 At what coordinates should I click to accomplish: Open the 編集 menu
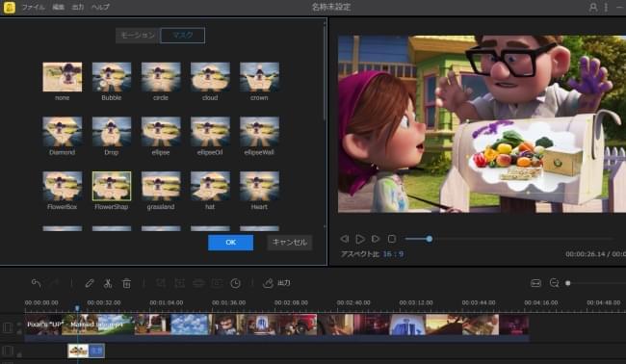coord(59,7)
